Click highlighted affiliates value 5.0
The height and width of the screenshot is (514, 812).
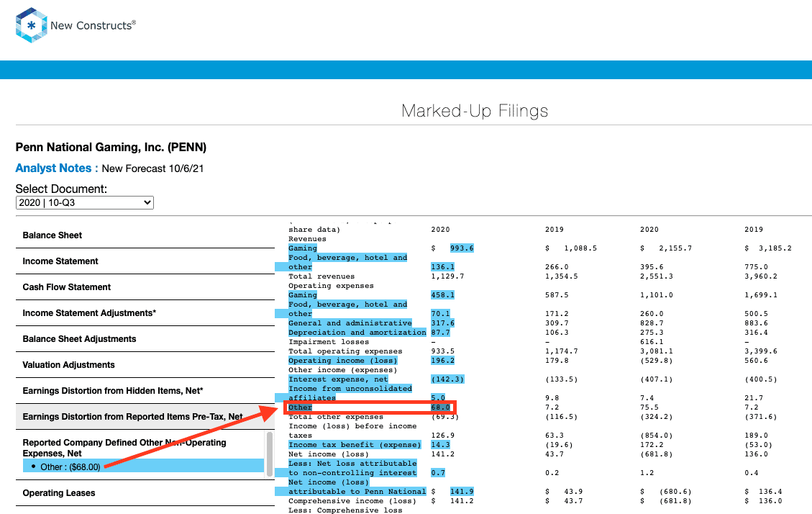click(438, 397)
